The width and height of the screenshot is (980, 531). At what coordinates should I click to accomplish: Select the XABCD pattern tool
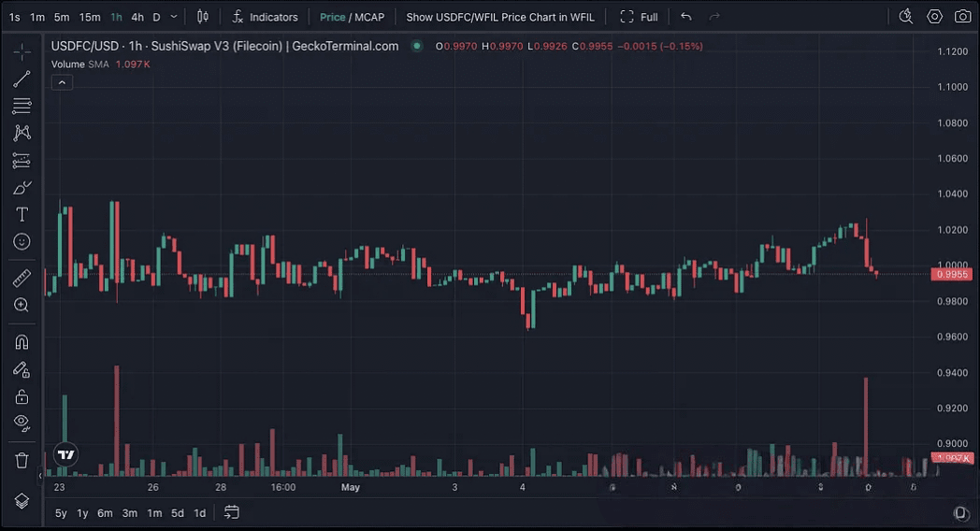coord(22,133)
